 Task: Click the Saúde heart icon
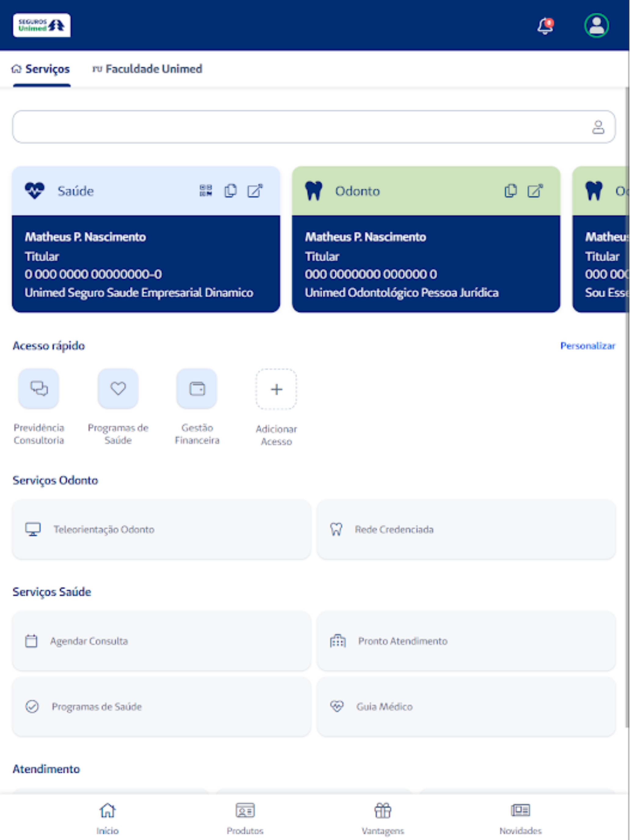tap(34, 191)
